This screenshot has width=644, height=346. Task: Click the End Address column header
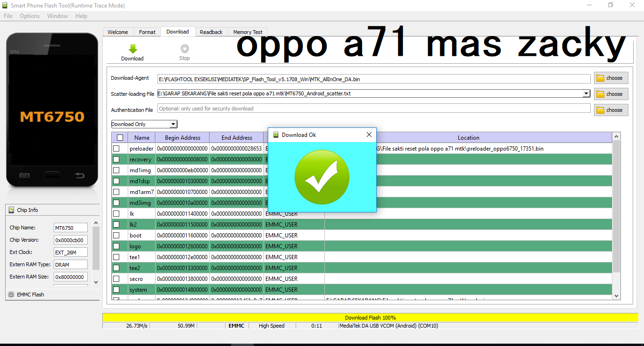coord(237,138)
